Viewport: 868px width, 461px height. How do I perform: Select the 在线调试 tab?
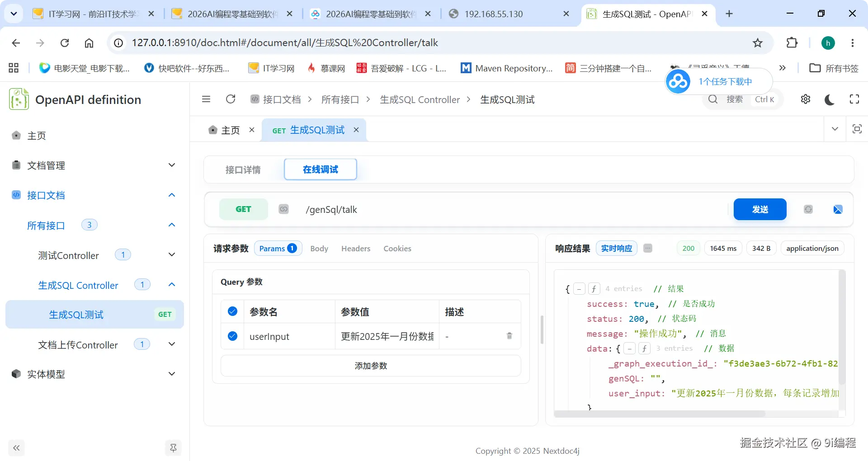pos(321,169)
